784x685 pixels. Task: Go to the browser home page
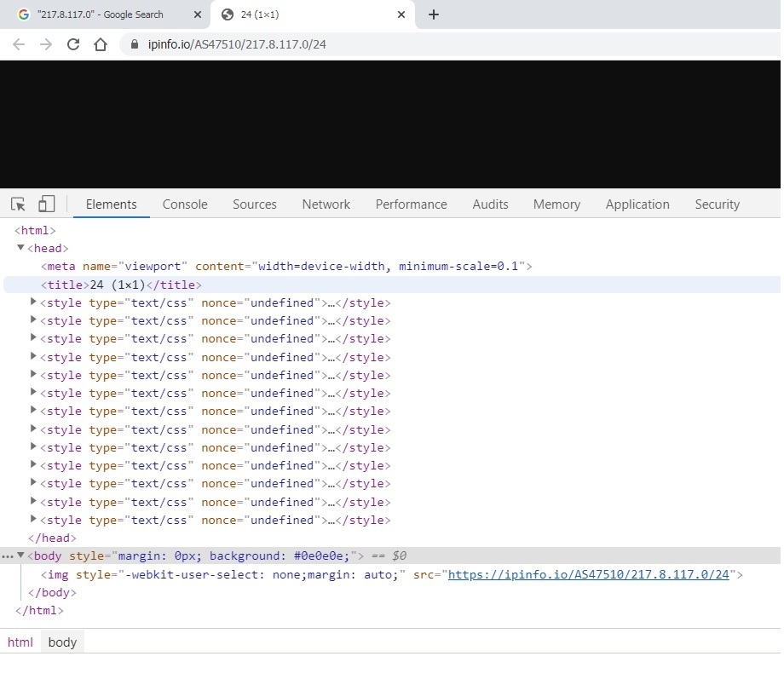pos(101,44)
